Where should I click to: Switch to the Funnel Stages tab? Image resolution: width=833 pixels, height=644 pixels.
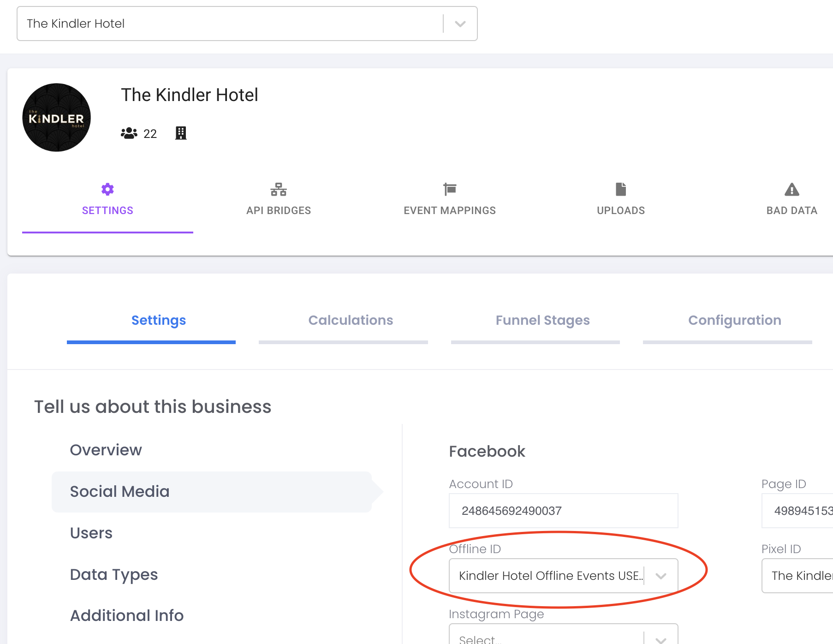pos(542,321)
